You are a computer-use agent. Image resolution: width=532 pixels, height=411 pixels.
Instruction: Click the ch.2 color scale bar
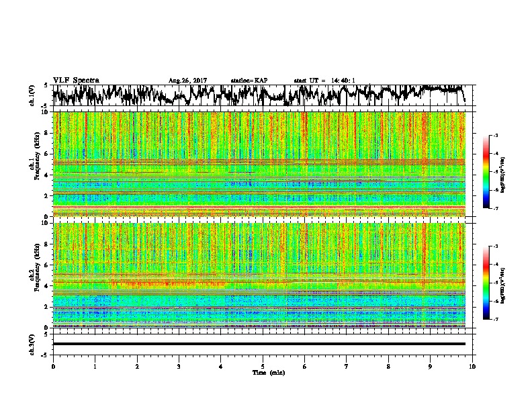(x=486, y=283)
